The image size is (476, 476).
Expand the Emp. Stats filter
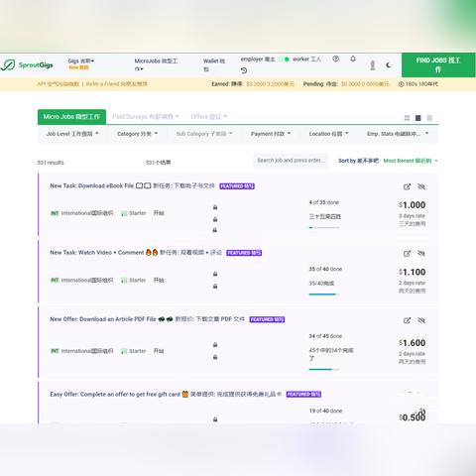[x=398, y=134]
